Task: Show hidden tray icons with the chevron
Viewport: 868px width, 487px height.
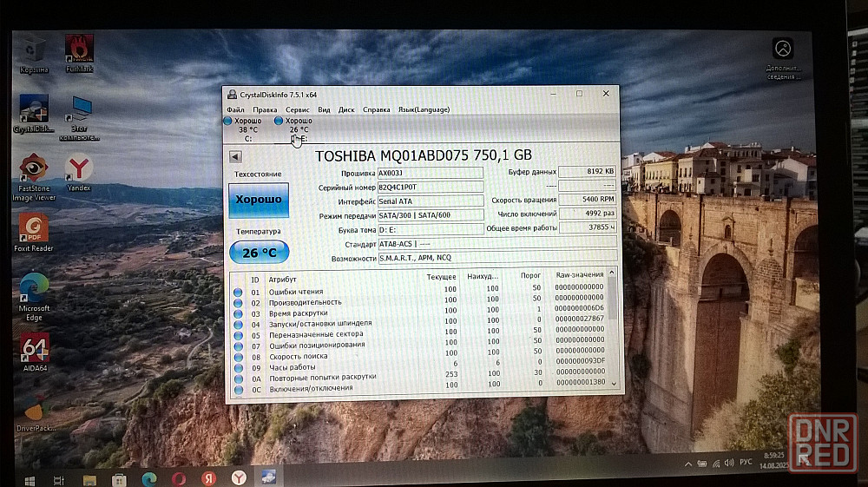Action: pyautogui.click(x=688, y=464)
